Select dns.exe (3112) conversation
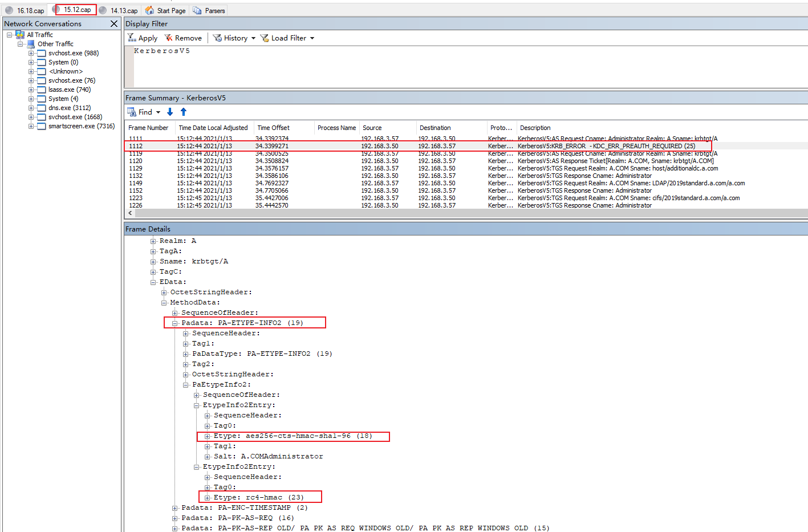Screen dimensions: 808x532 70,108
